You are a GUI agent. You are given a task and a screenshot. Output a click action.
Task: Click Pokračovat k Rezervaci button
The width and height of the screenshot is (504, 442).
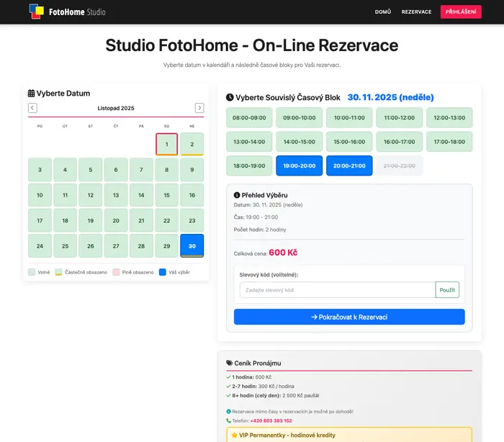pos(349,317)
